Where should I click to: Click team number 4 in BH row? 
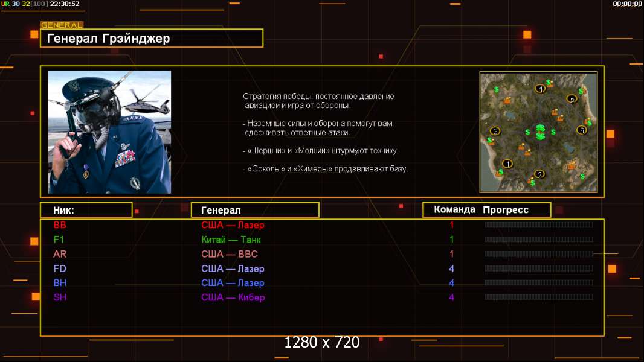click(452, 283)
